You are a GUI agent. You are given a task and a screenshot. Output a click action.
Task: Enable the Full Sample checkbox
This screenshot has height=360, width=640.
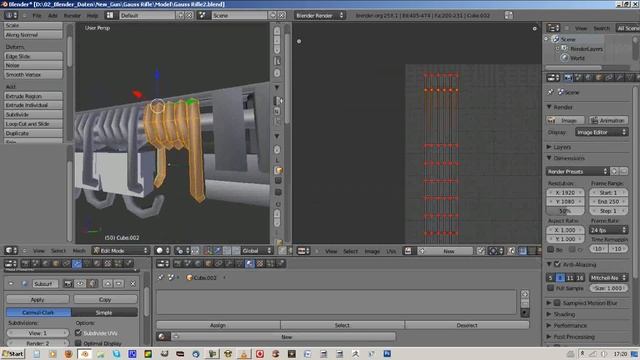tap(551, 288)
